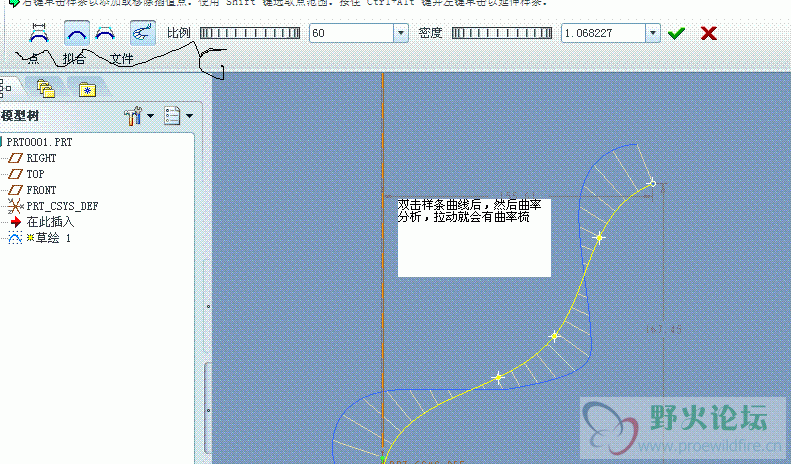Screen dimensions: 791x464
Task: Expand settings dropdown arrow beside hammer
Action: [150, 116]
